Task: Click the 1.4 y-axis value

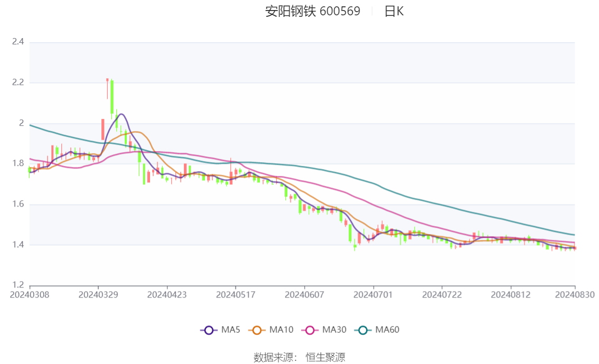Action: pos(18,245)
